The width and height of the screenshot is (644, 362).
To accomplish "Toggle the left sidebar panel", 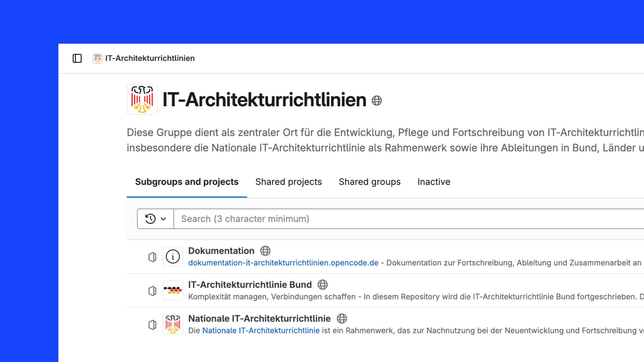I will pos(77,58).
